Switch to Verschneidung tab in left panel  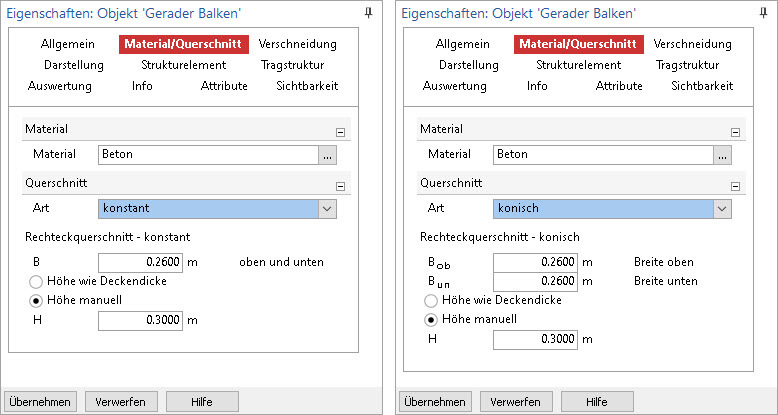point(298,44)
